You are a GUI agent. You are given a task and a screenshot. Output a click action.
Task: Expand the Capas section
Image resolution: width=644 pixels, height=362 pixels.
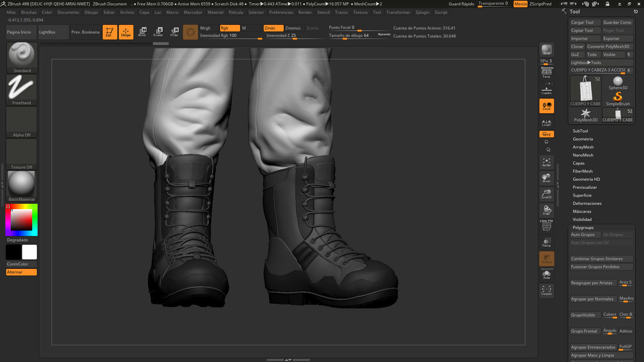point(579,163)
